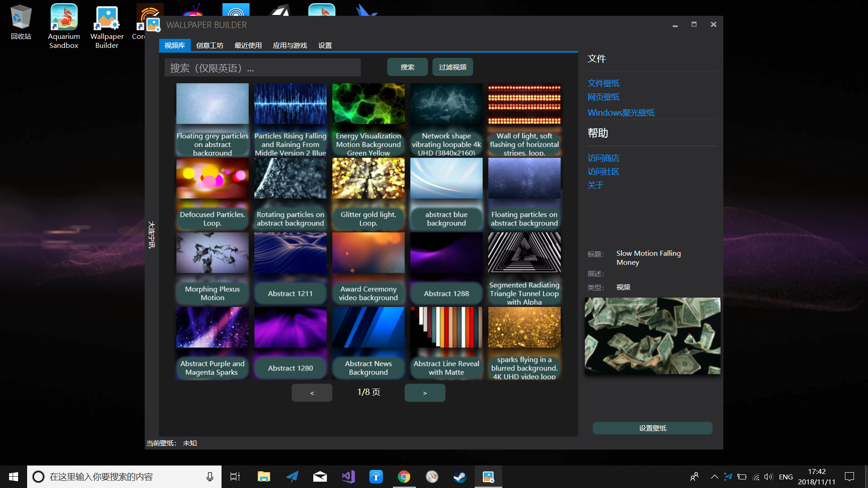The width and height of the screenshot is (868, 488).
Task: Switch to the 创意工坊 tab
Action: 210,45
